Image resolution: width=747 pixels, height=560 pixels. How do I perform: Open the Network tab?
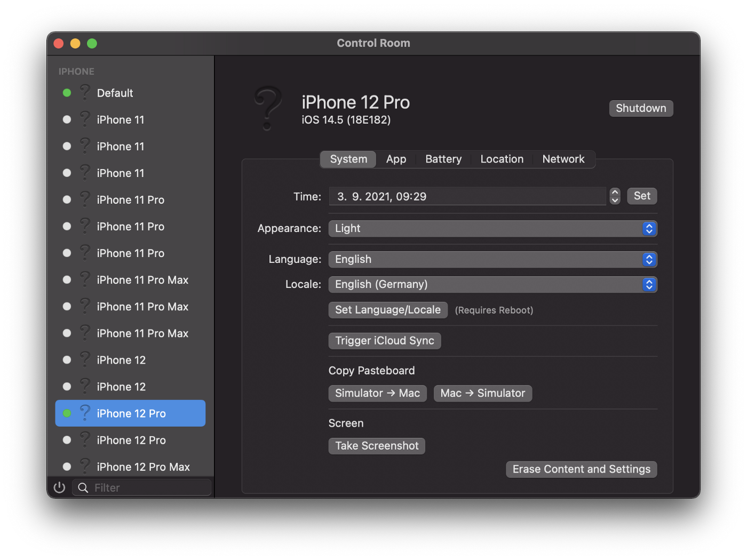click(563, 159)
